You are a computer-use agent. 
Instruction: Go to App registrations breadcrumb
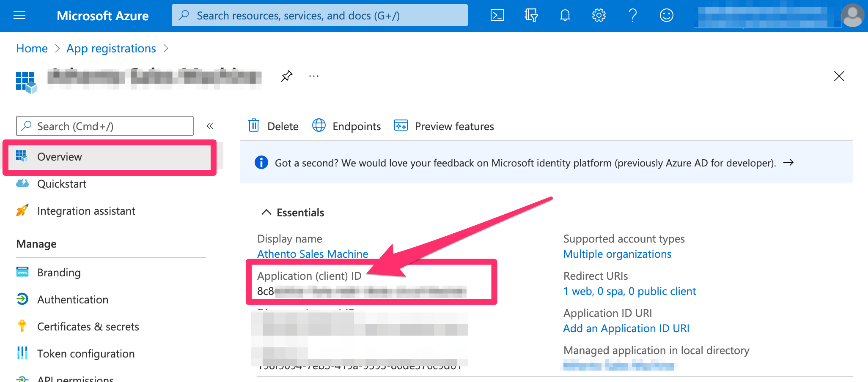[111, 49]
